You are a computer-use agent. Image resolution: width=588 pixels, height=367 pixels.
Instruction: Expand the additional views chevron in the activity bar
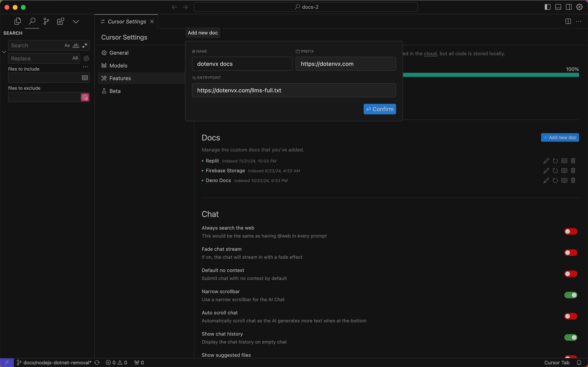(x=76, y=21)
